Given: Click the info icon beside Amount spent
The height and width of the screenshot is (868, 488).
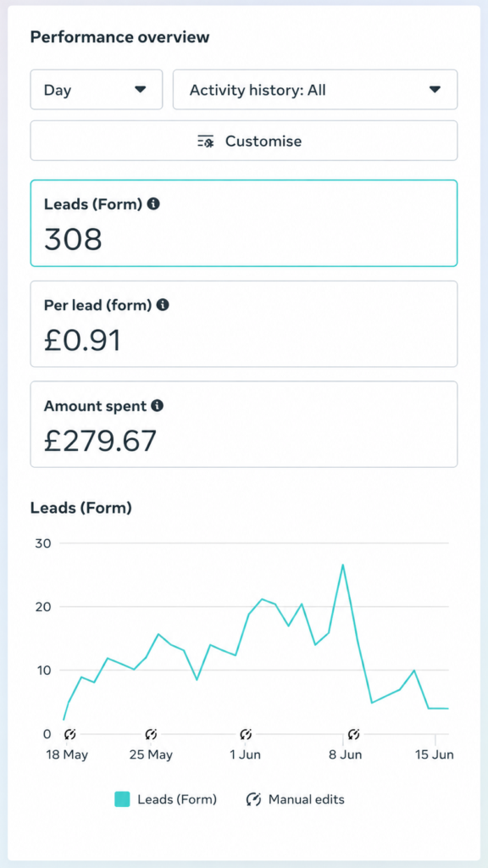Looking at the screenshot, I should 157,406.
